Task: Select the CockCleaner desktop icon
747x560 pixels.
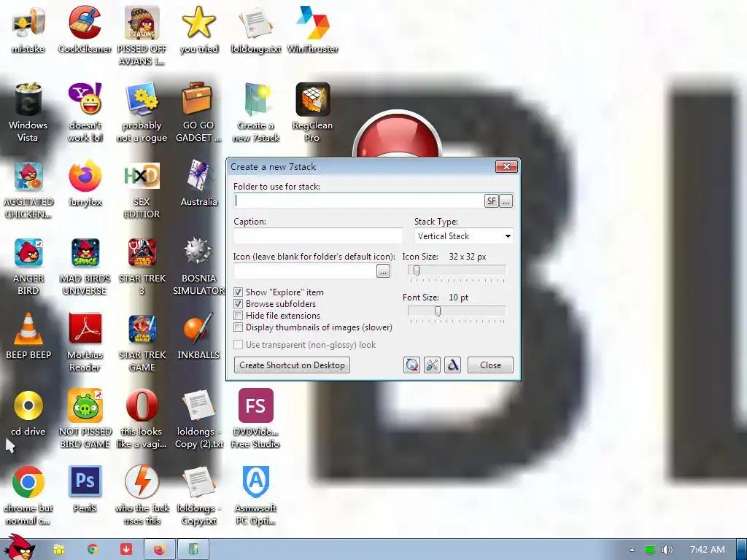Action: tap(85, 29)
